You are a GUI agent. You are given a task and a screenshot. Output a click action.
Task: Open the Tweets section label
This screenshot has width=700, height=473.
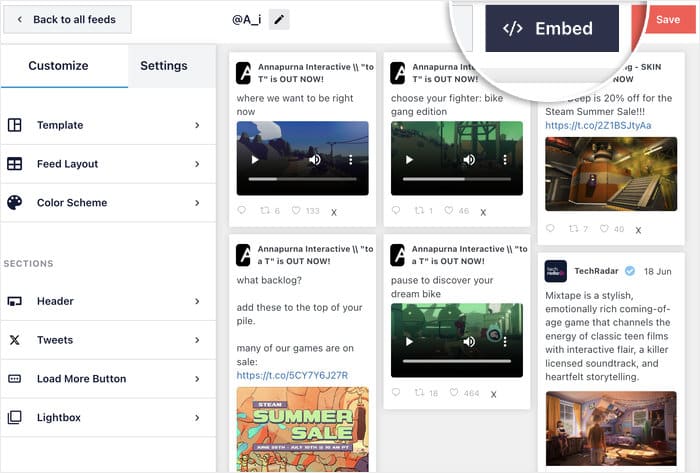[x=55, y=340]
